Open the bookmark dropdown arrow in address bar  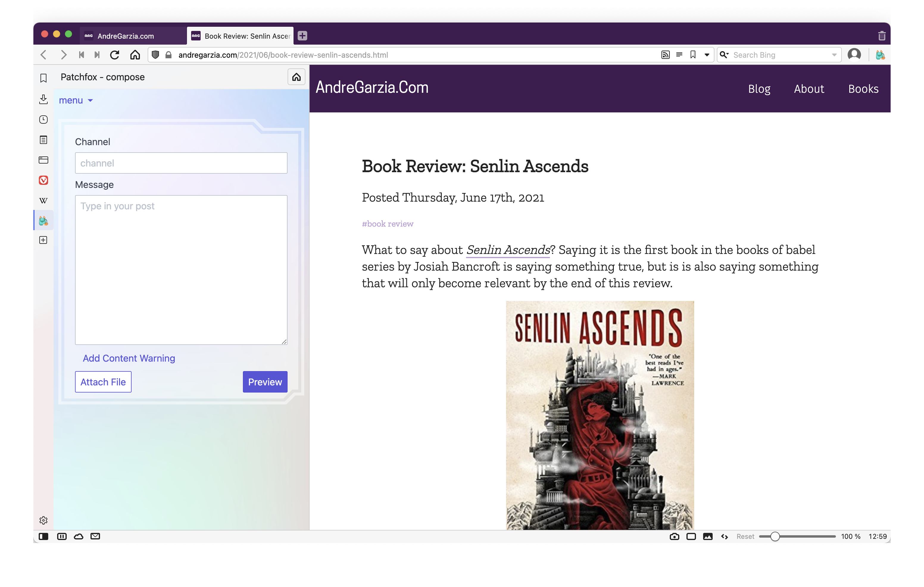pos(707,55)
